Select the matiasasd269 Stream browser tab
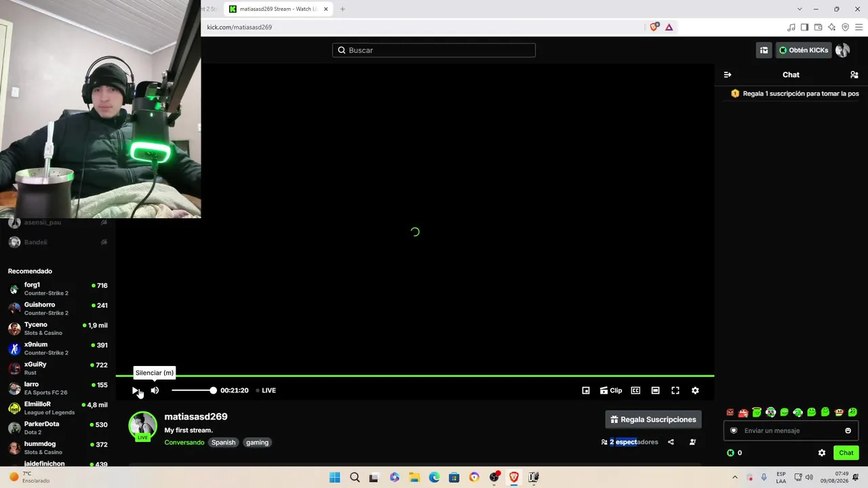Image resolution: width=868 pixels, height=488 pixels. point(278,9)
